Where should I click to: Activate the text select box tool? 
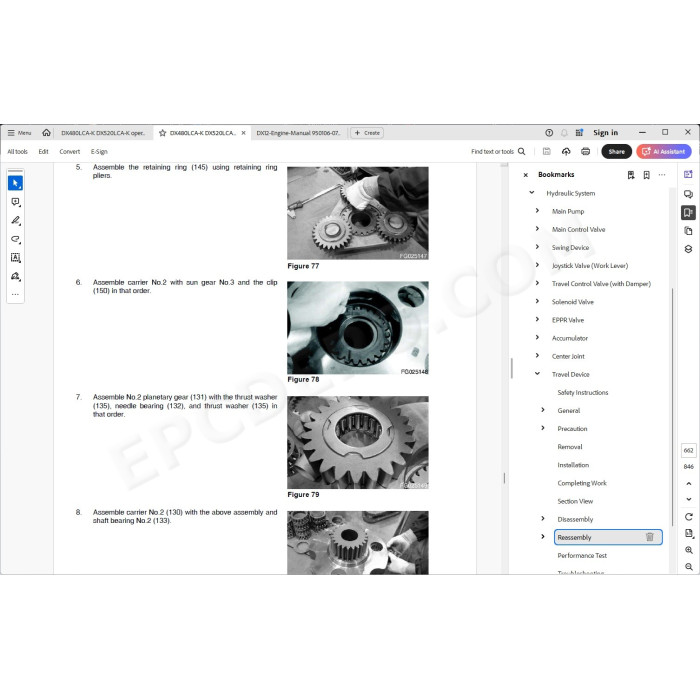[x=15, y=258]
